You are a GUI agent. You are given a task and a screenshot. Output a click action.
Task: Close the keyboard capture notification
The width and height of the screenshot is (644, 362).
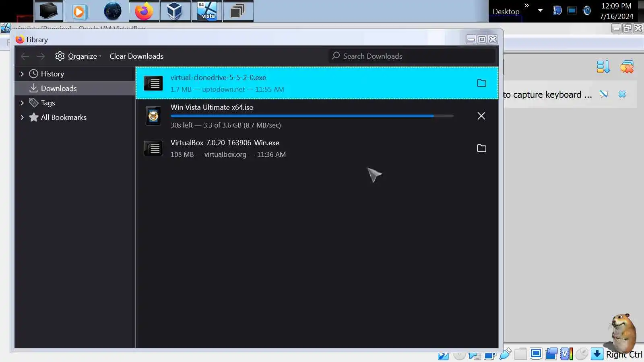tap(622, 95)
